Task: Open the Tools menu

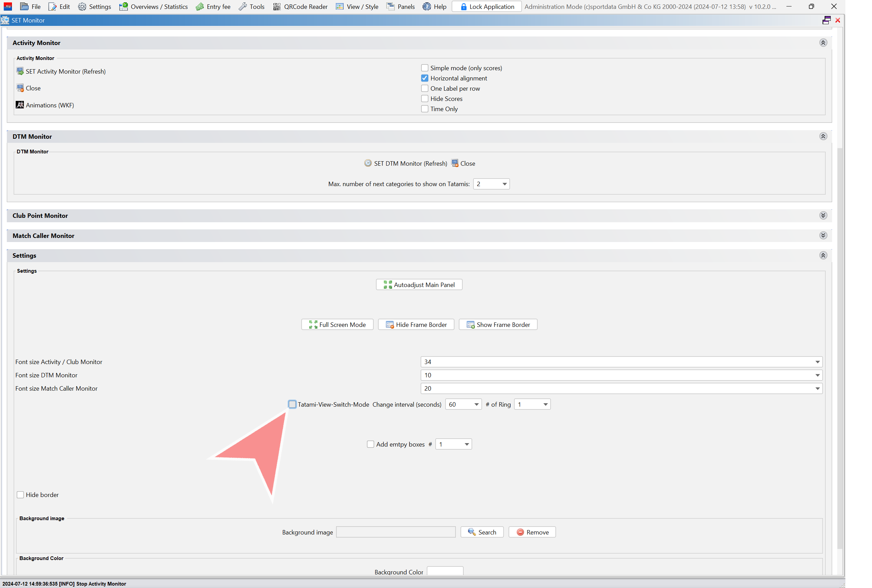Action: point(252,6)
